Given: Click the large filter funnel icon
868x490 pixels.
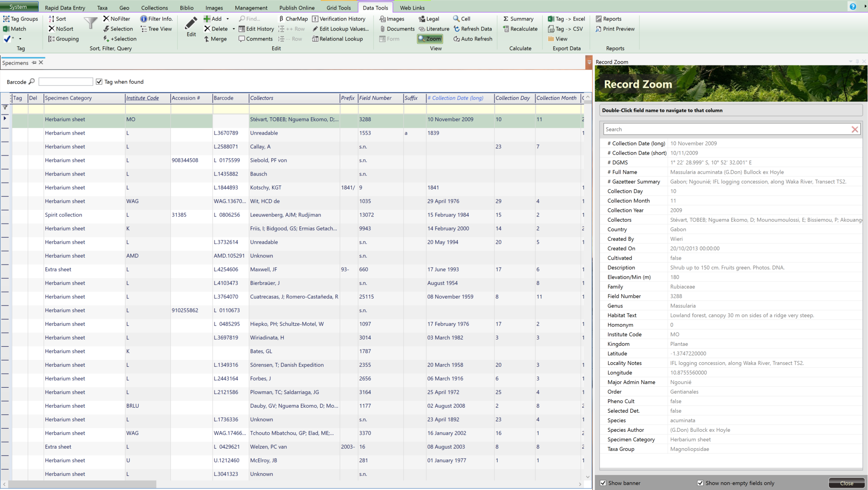Looking at the screenshot, I should 90,23.
